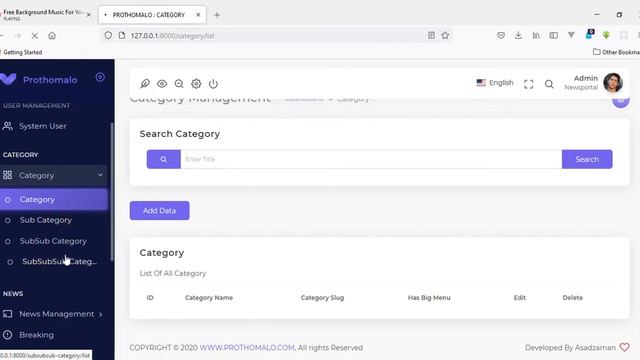Screen dimensions: 640x360
Task: Open Other Bookmarks folder
Action: [x=616, y=52]
